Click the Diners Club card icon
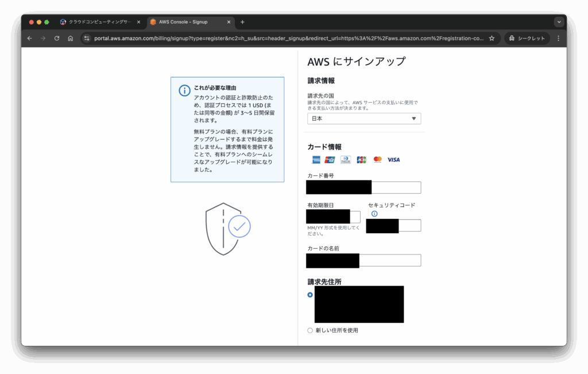Screen dimensions: 588x374 pos(345,160)
